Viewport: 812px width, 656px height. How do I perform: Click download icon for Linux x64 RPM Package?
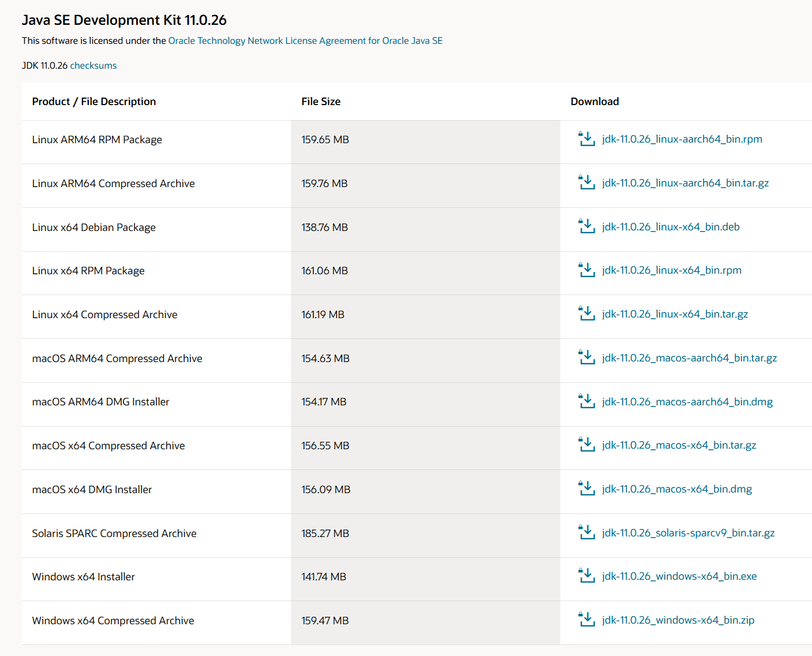(586, 270)
